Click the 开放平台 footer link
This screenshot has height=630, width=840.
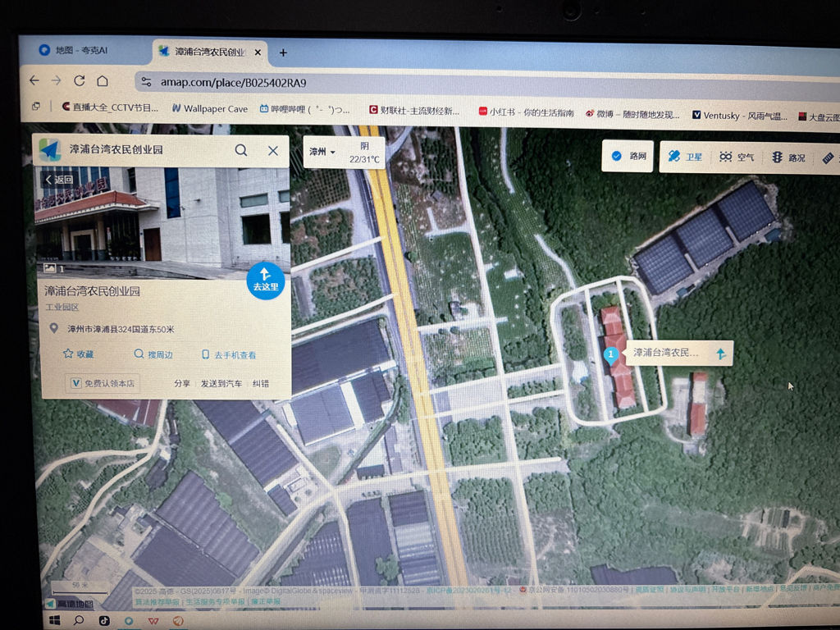click(x=725, y=589)
